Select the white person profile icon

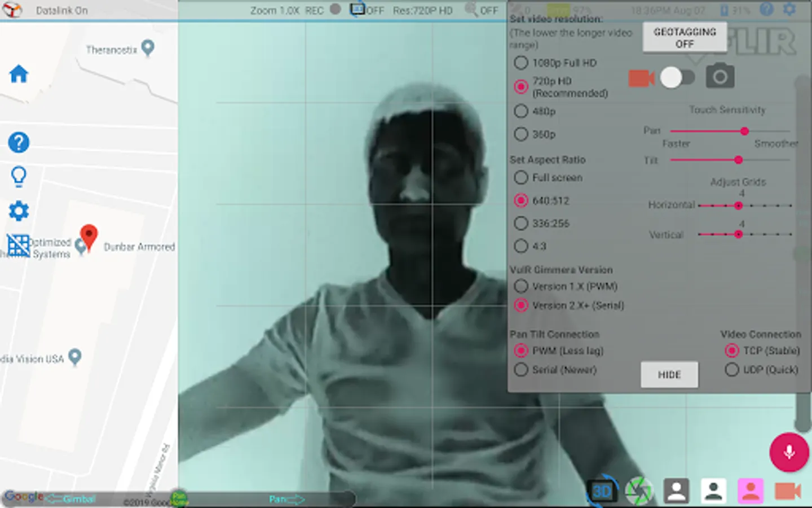click(x=713, y=491)
